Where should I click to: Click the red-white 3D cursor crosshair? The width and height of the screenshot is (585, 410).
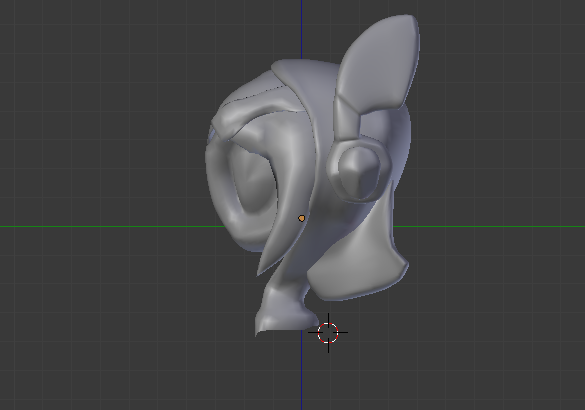click(x=328, y=332)
